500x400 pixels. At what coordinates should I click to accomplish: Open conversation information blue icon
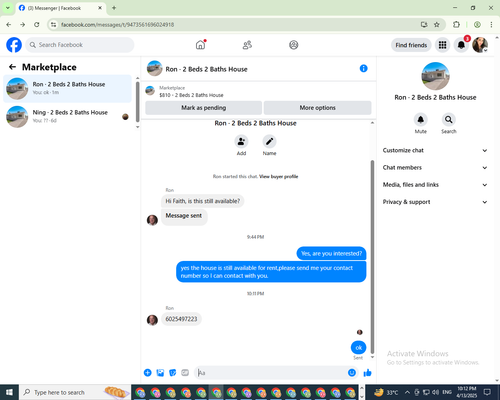[363, 68]
